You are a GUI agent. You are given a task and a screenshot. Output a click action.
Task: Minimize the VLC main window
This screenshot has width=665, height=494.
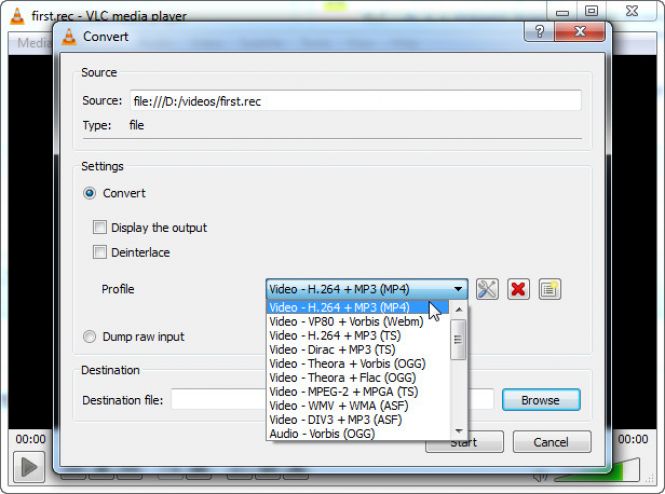tap(562, 12)
